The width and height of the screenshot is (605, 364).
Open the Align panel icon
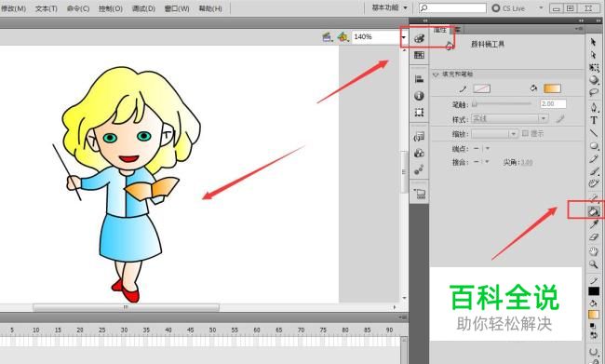pyautogui.click(x=420, y=79)
